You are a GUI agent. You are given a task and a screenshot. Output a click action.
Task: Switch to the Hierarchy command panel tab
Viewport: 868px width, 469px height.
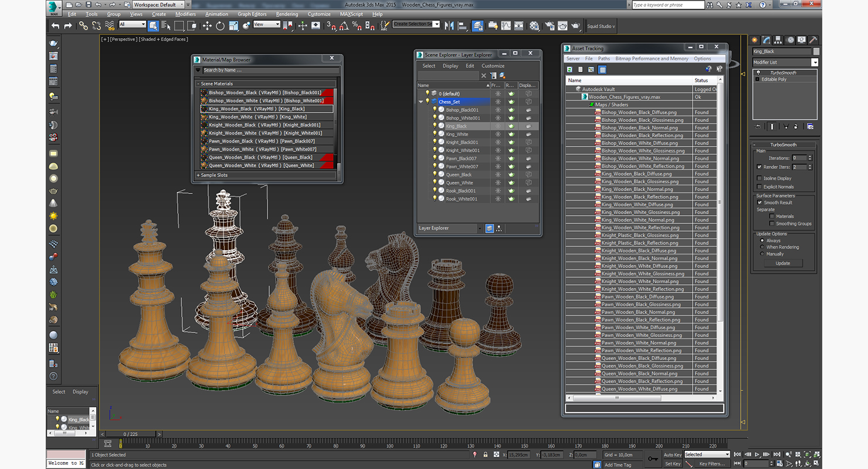[x=778, y=40]
